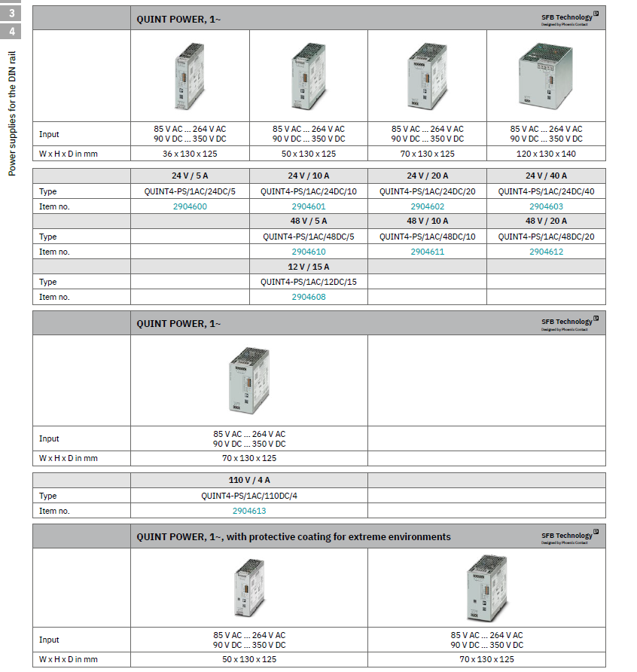Click the 110 V / 4 A column header
This screenshot has height=672, width=637.
click(249, 481)
